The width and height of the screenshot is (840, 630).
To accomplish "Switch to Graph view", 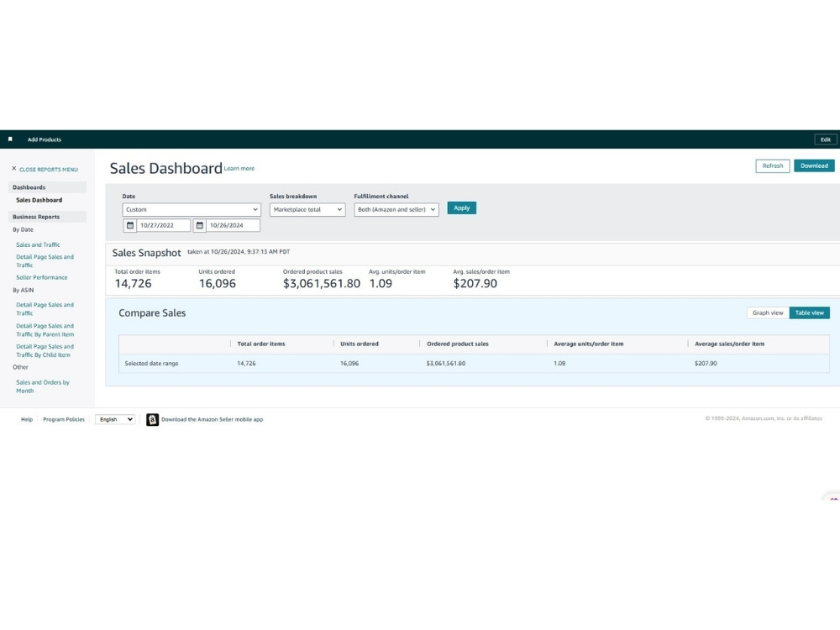I will 768,312.
